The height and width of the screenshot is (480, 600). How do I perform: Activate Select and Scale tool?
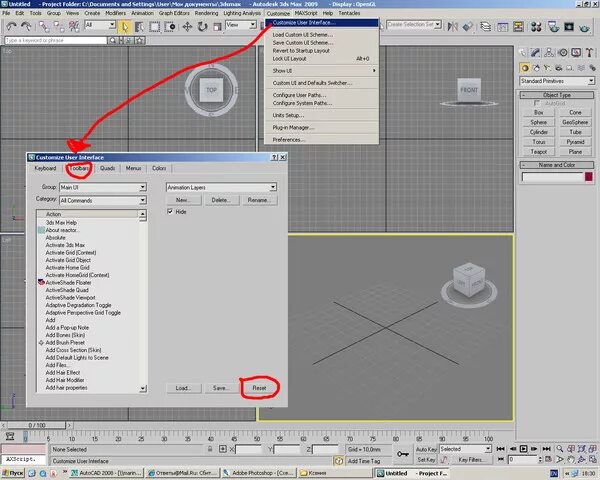pos(217,26)
